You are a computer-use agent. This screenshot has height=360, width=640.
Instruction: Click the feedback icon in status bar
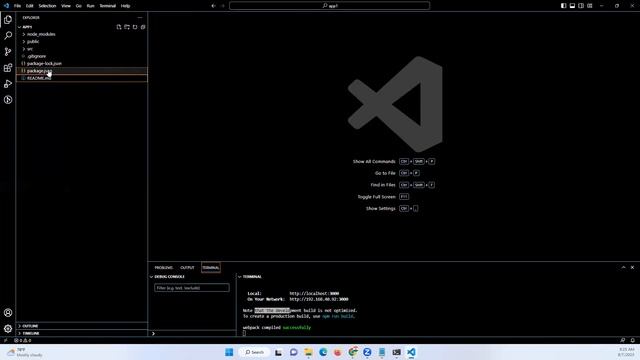coord(622,340)
